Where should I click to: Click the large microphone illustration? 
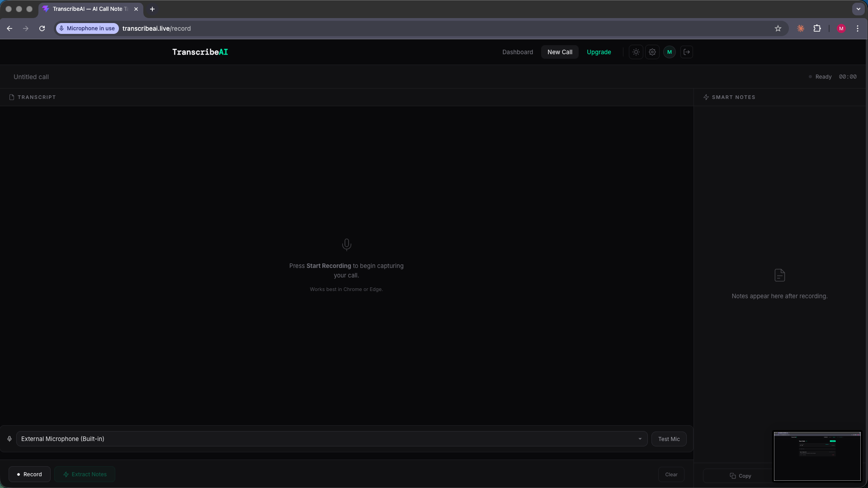[x=346, y=244]
